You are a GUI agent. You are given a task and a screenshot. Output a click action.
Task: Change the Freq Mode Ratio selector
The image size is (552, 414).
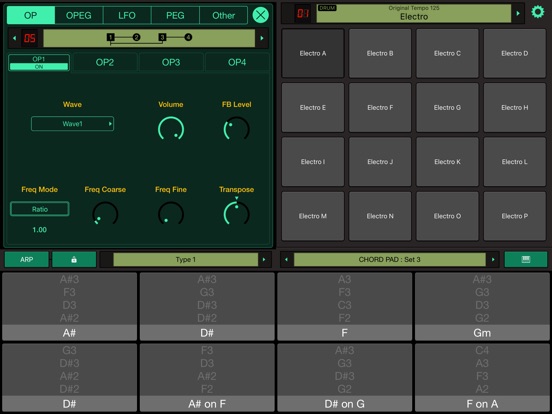39,209
